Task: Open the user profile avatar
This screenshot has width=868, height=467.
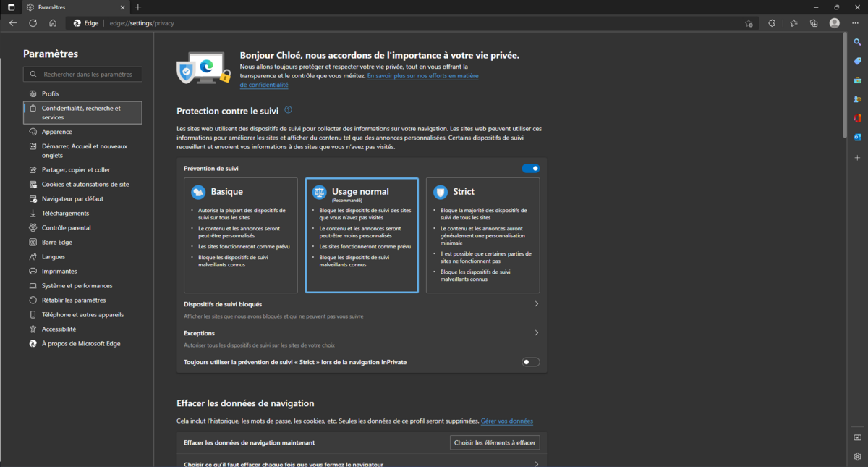Action: click(835, 23)
